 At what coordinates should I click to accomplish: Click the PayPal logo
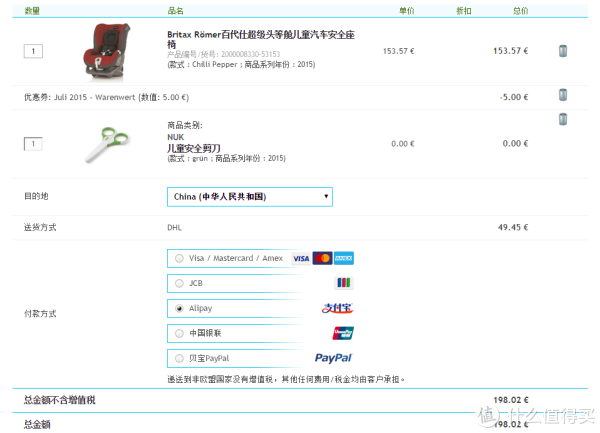point(333,358)
